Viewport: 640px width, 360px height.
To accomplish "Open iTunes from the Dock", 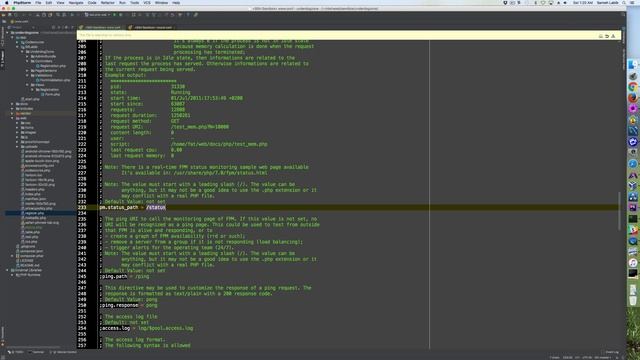I will [x=633, y=262].
